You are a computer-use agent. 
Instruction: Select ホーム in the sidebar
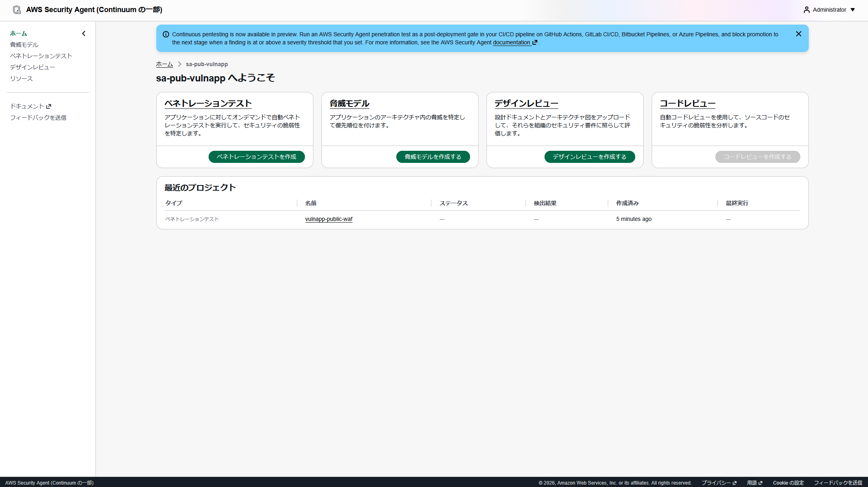pos(19,33)
